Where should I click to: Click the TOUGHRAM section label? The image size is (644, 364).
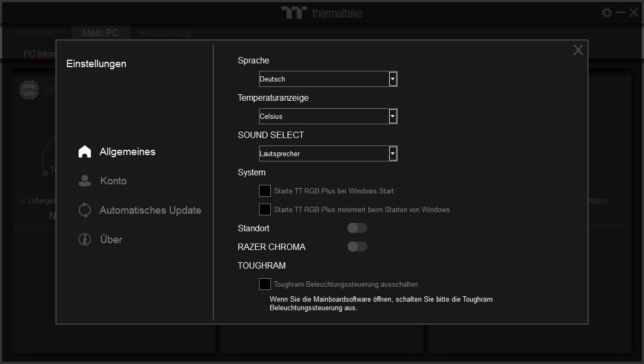(262, 265)
